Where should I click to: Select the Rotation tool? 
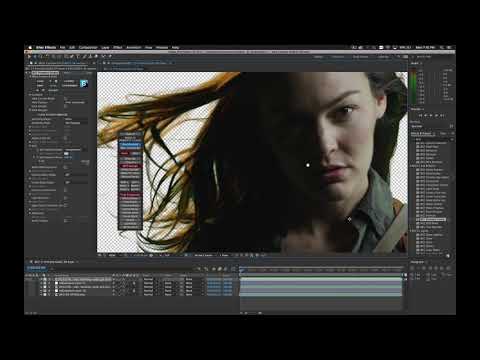[47, 57]
